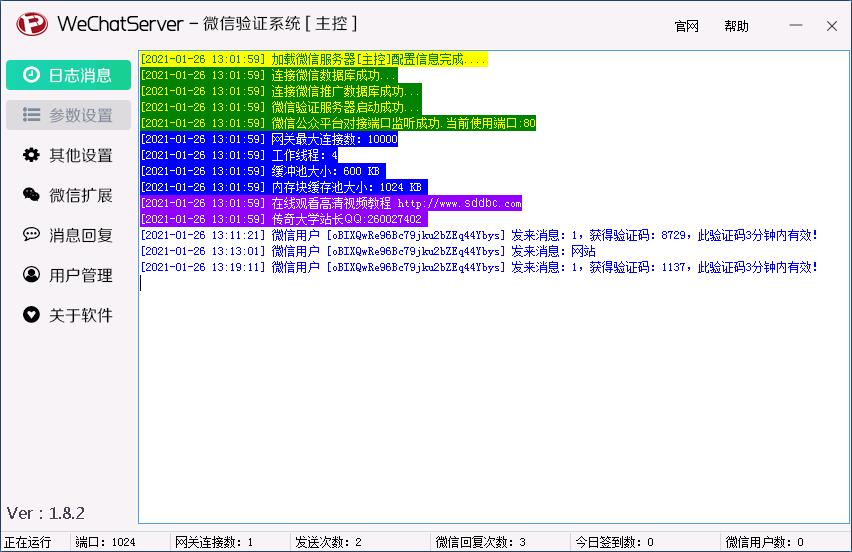852x552 pixels.
Task: Click log line 内存块缓存池大小: 1024 KB
Action: coord(284,187)
